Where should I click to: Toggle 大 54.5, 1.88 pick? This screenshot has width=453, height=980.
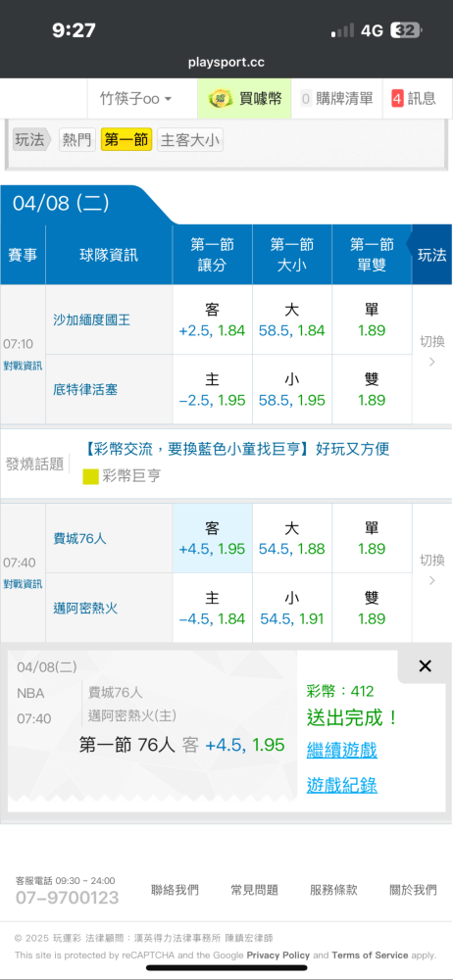pos(291,539)
